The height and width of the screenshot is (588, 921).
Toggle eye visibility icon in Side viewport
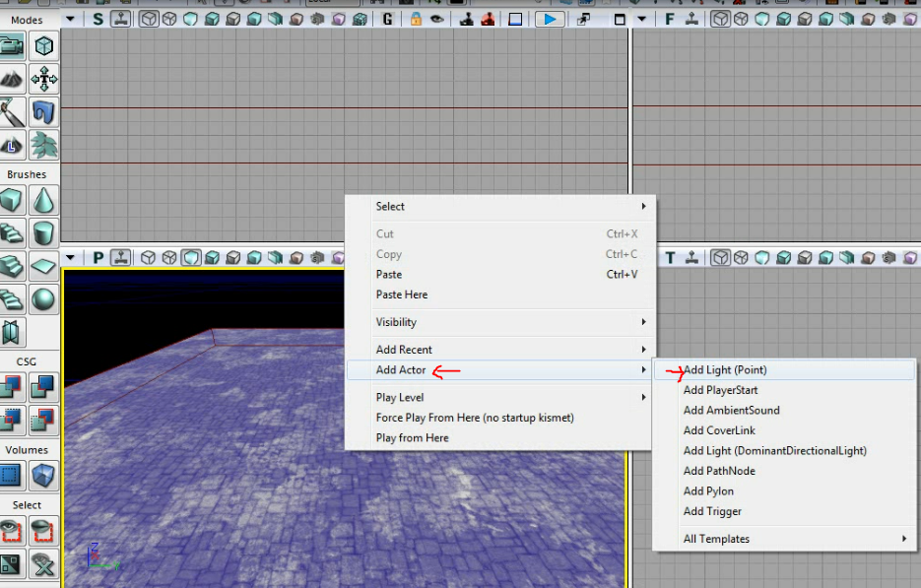436,20
